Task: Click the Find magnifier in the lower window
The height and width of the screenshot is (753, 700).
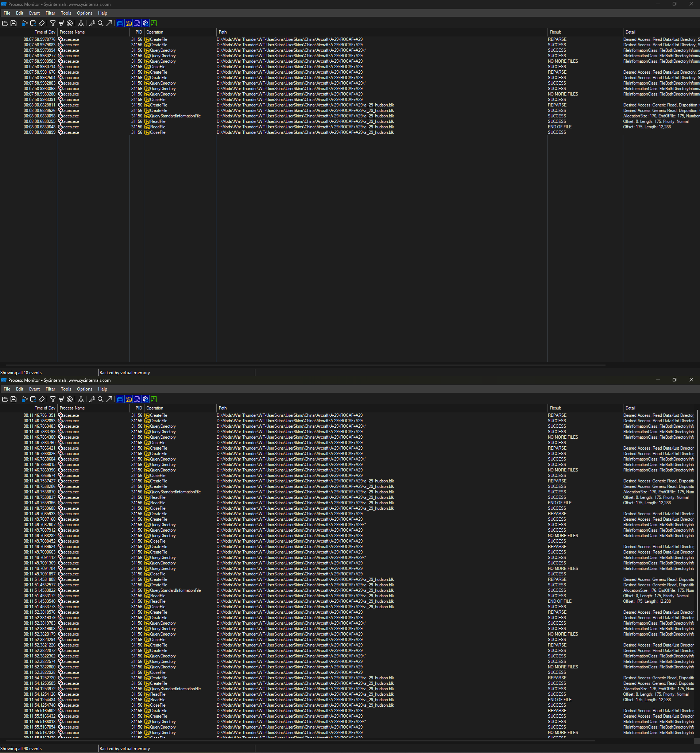Action: tap(100, 399)
